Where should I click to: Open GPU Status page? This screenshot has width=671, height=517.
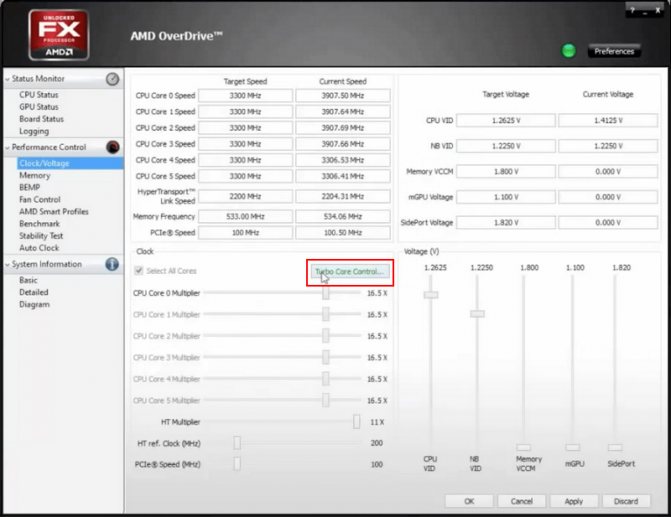click(x=39, y=107)
